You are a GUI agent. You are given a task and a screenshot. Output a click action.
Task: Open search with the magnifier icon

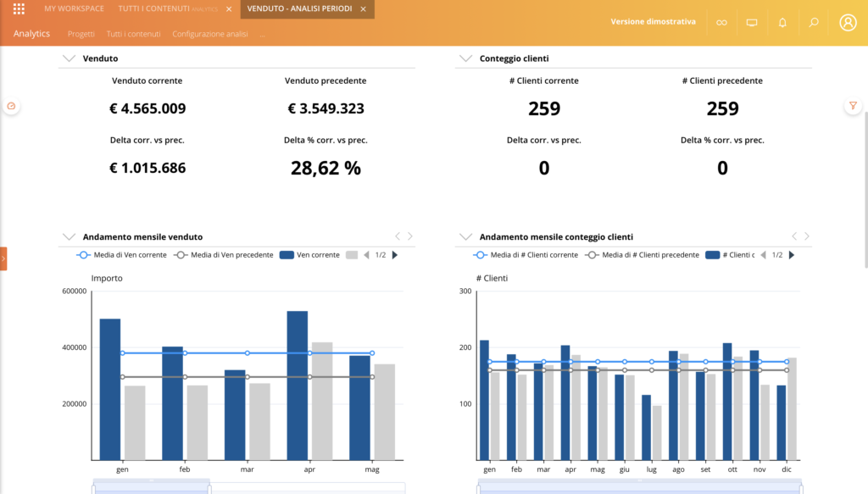[x=814, y=23]
